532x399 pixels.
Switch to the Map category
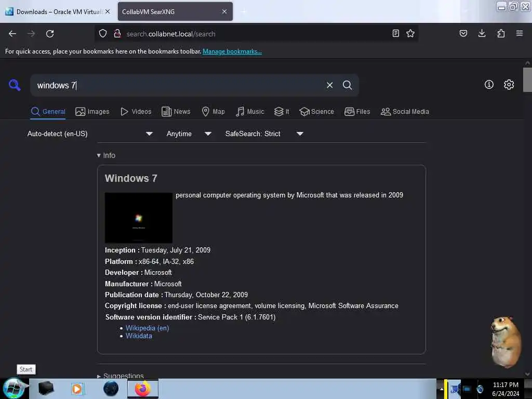213,112
